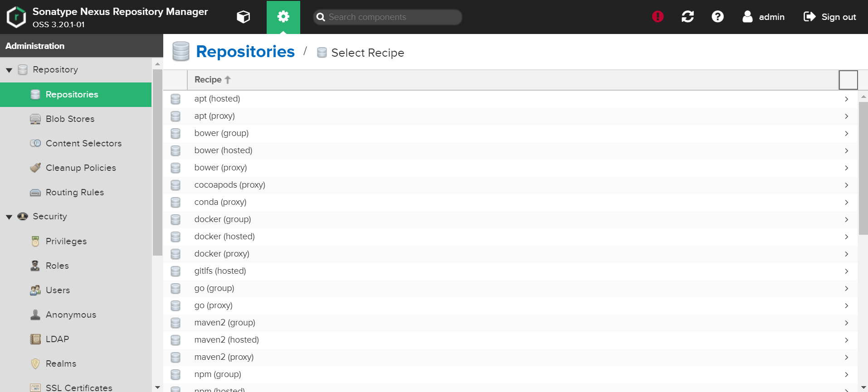Select the cocoapods (proxy) recipe
The height and width of the screenshot is (392, 868).
coord(510,185)
